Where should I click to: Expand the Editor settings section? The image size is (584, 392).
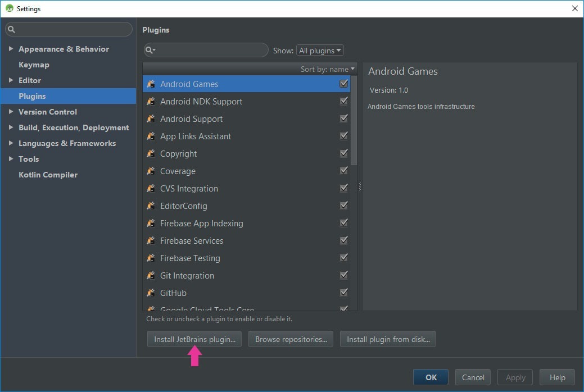(x=11, y=80)
